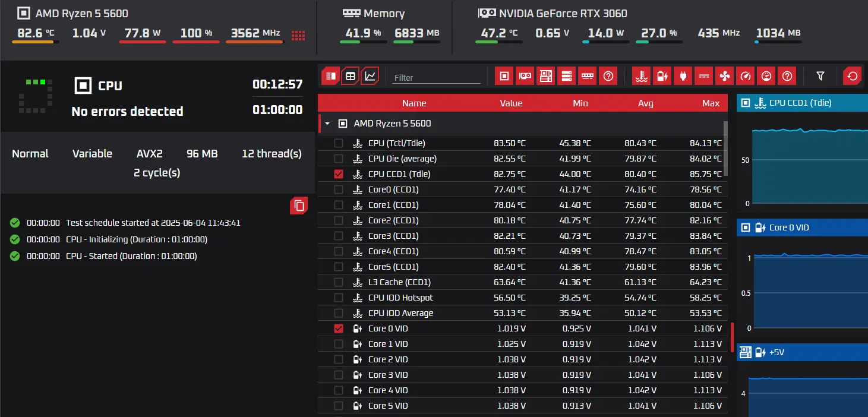Viewport: 868px width, 417px height.
Task: Show only power sensors via plug icon
Action: point(683,76)
